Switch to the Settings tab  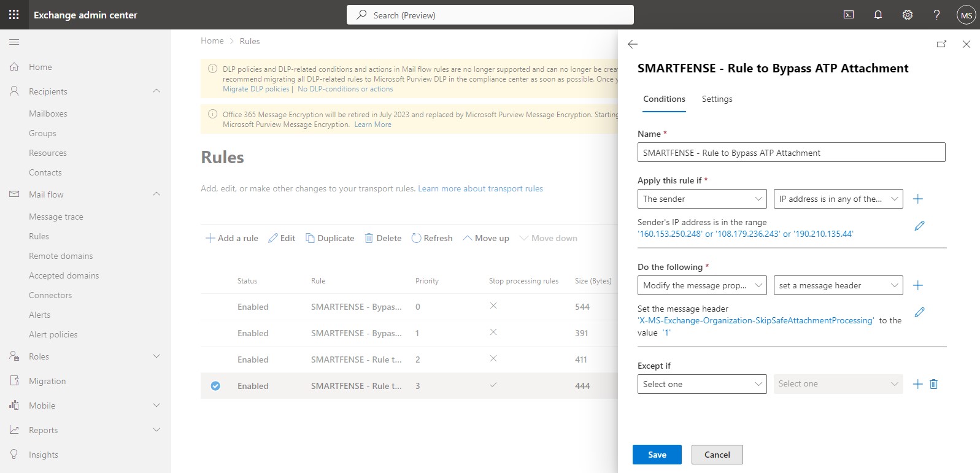[x=717, y=99]
